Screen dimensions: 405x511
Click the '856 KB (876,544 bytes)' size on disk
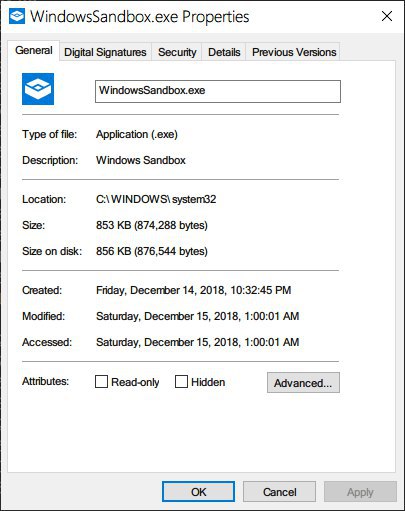tap(152, 251)
